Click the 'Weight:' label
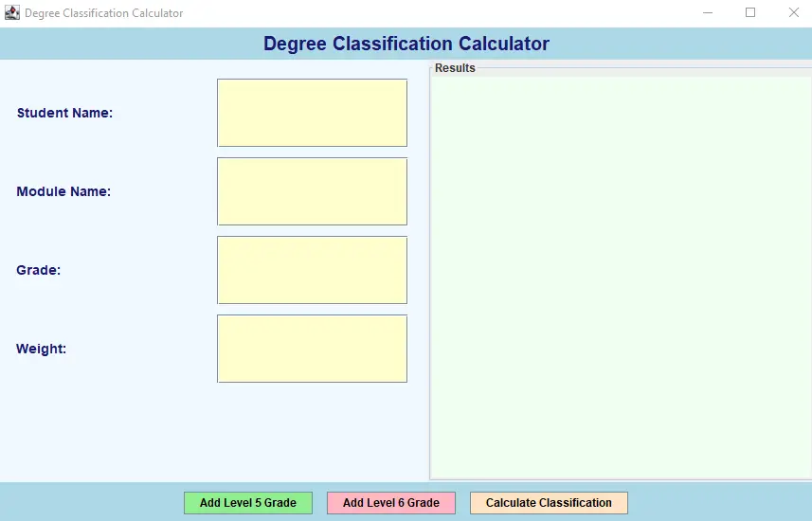 pos(42,349)
